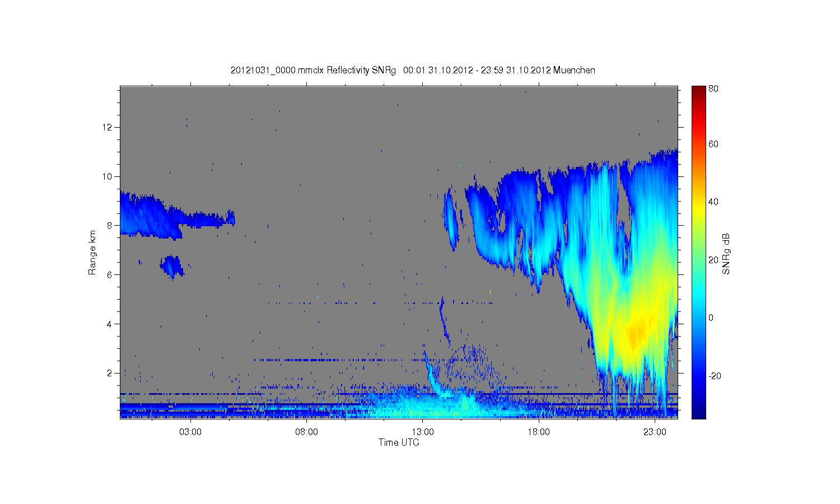This screenshot has height=504, width=840.
Task: Click the colorbar value 60
Action: [713, 144]
